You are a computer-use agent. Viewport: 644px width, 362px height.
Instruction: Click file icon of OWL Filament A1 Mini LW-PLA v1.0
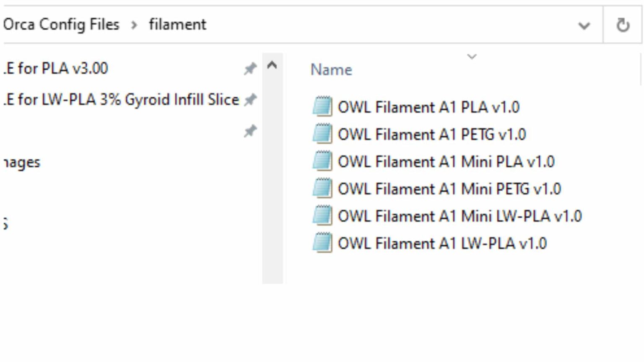(322, 216)
